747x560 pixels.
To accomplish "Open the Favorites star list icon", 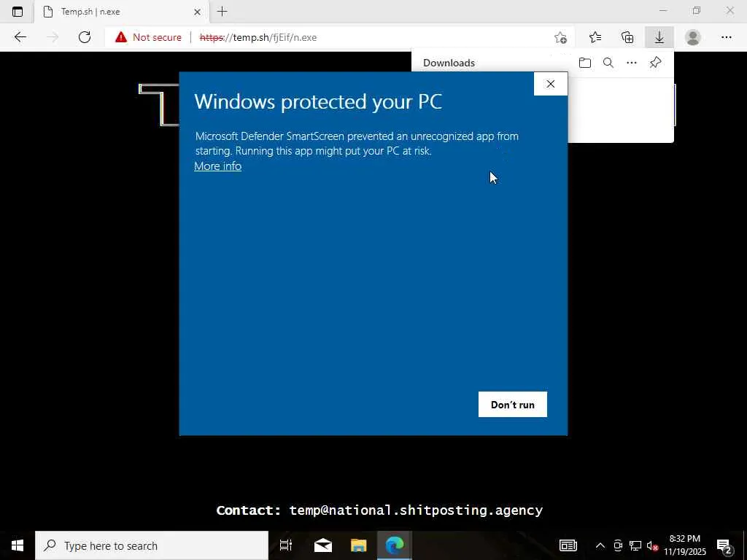I will 595,37.
